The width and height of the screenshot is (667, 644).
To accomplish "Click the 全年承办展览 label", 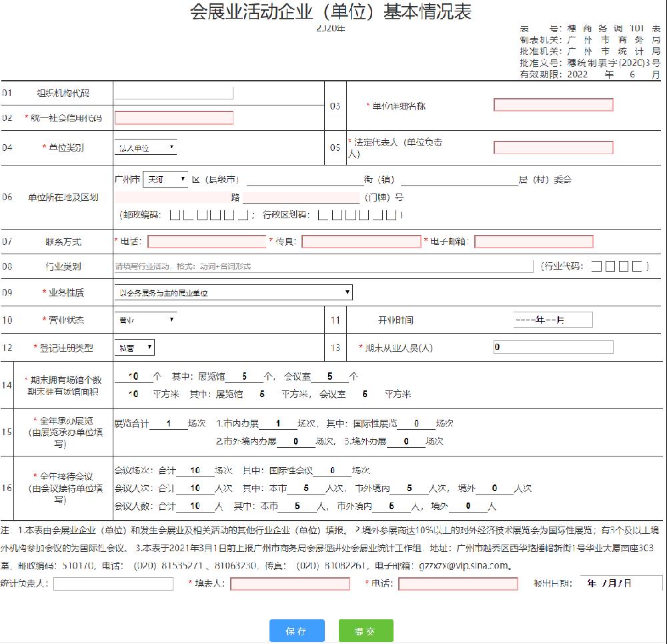I will point(66,421).
